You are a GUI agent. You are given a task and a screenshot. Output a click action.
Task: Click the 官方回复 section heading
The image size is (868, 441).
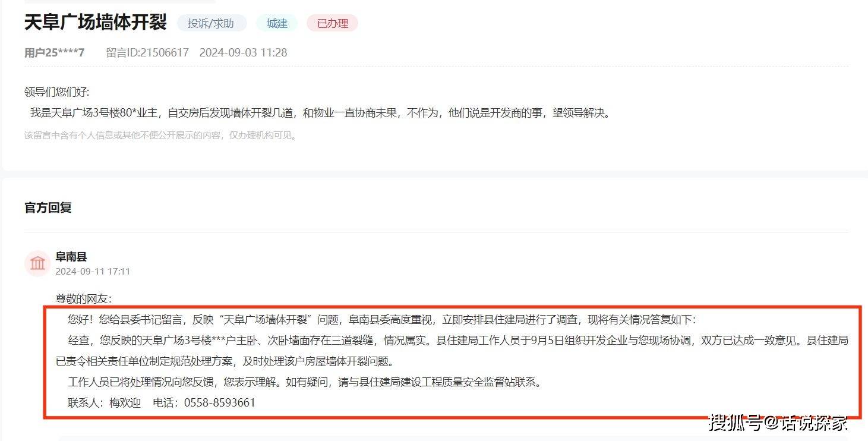(x=48, y=208)
